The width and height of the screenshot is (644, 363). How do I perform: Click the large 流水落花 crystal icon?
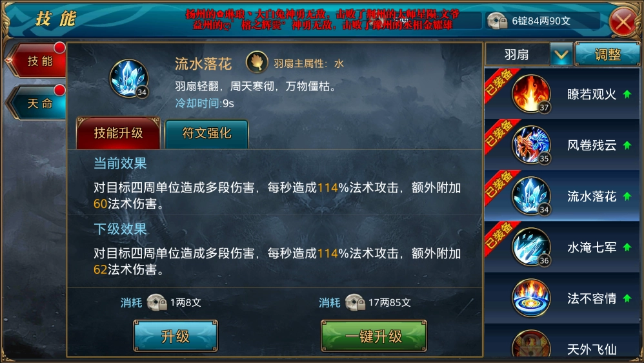click(x=129, y=79)
